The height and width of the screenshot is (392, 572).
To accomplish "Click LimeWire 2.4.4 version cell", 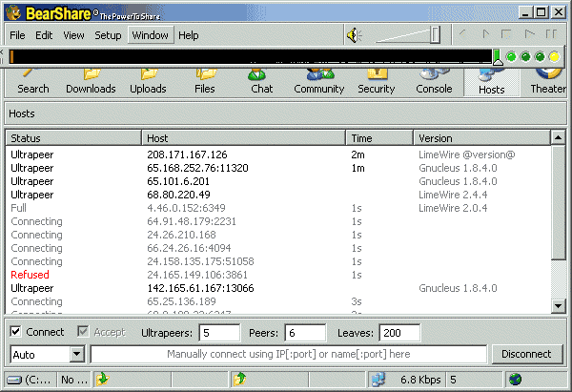I will coord(453,195).
